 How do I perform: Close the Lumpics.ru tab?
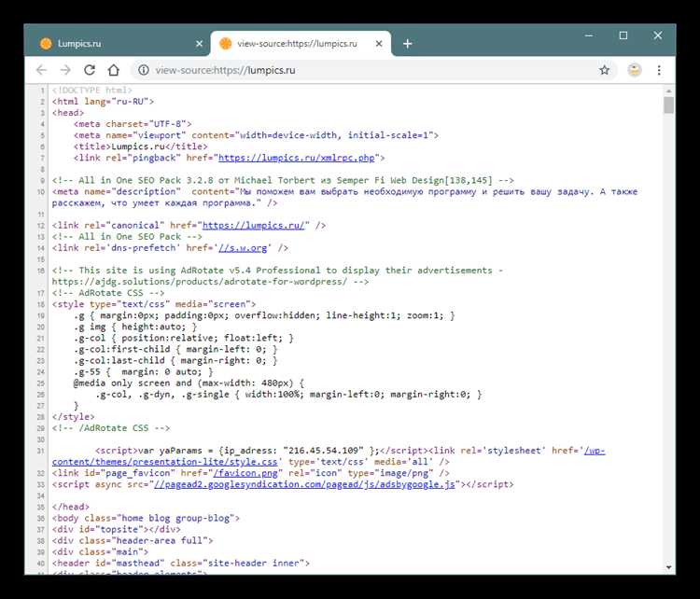click(199, 44)
